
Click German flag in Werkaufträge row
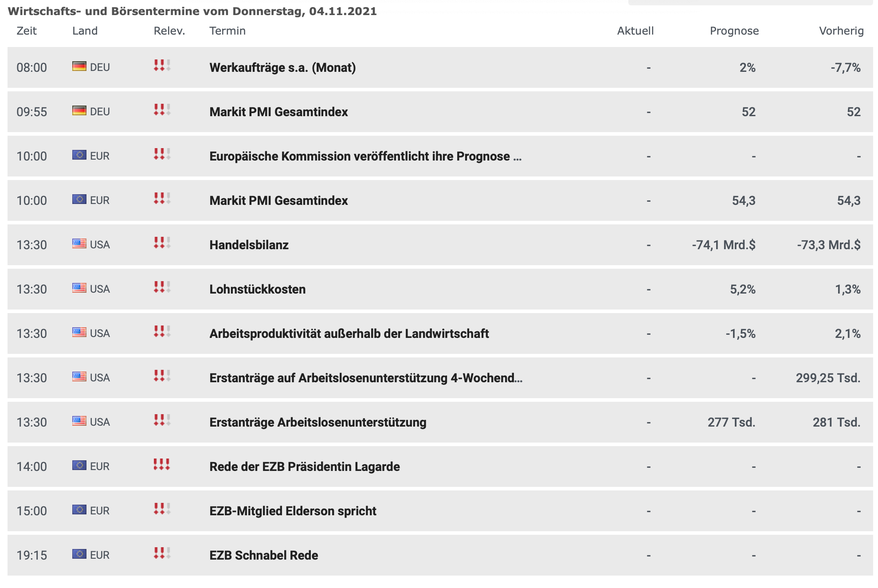pos(79,66)
